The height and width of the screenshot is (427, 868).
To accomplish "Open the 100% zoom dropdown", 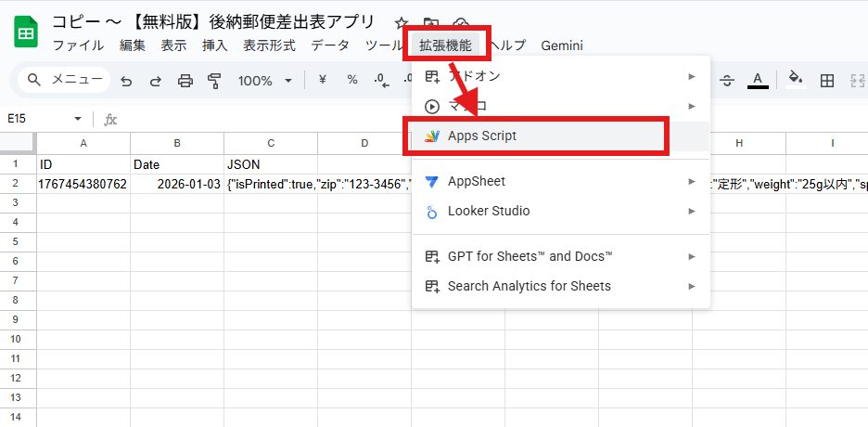I will click(x=264, y=81).
